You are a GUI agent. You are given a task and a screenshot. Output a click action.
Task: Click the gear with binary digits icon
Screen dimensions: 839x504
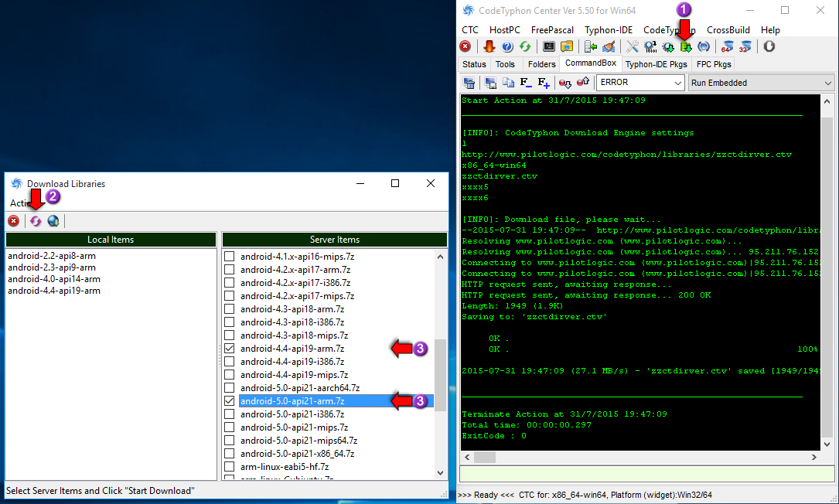click(650, 46)
